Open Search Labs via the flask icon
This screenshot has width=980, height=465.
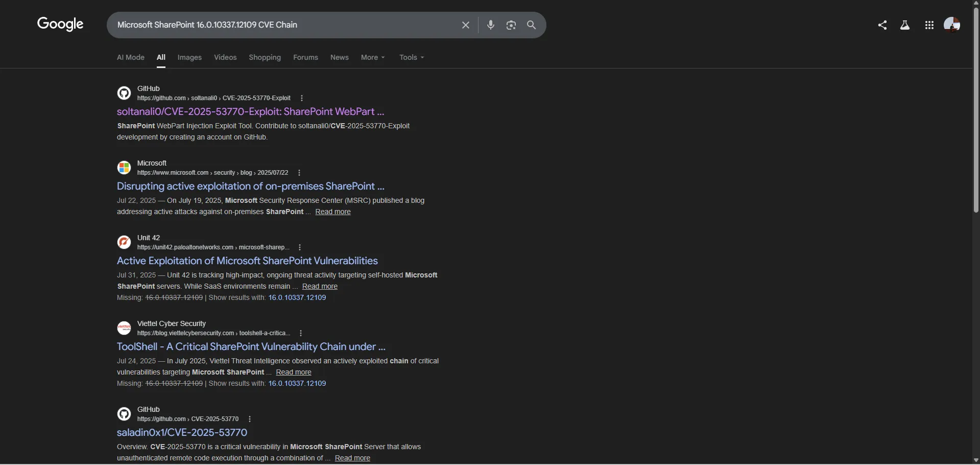(x=905, y=25)
